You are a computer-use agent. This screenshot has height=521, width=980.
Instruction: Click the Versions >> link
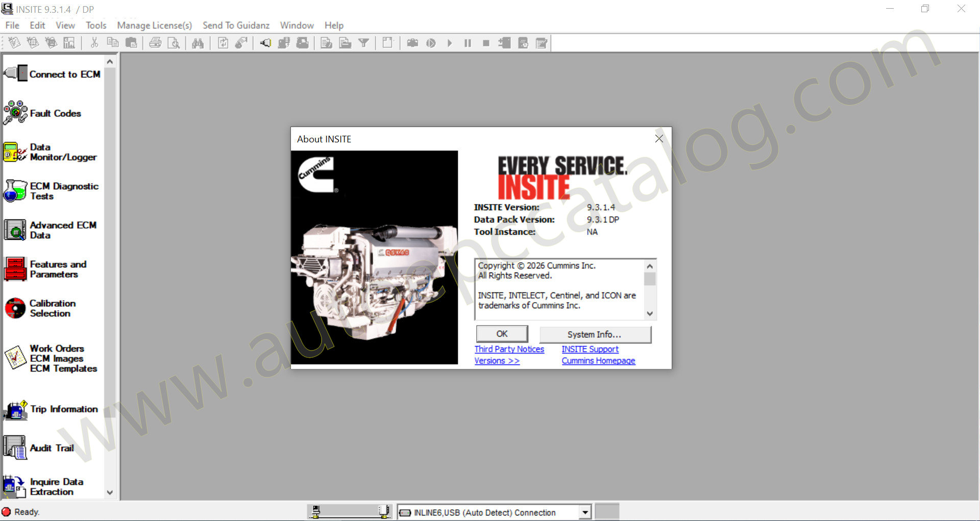497,361
